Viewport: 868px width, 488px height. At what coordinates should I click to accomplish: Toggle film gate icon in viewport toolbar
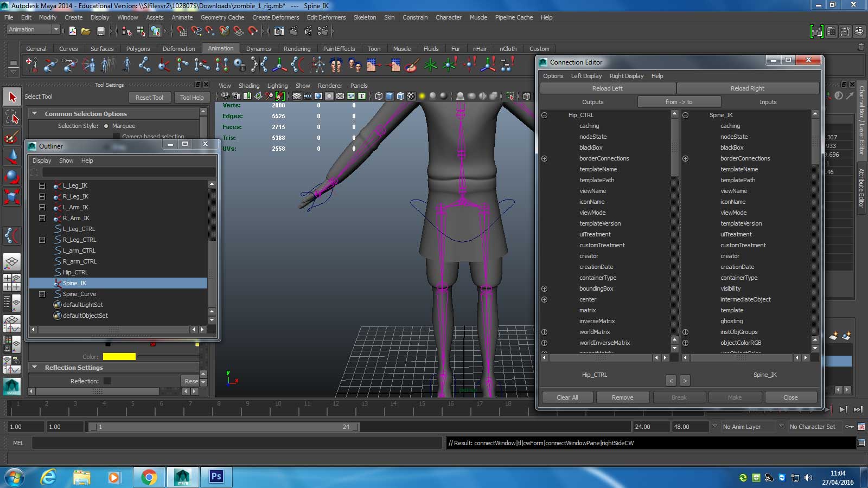[308, 96]
